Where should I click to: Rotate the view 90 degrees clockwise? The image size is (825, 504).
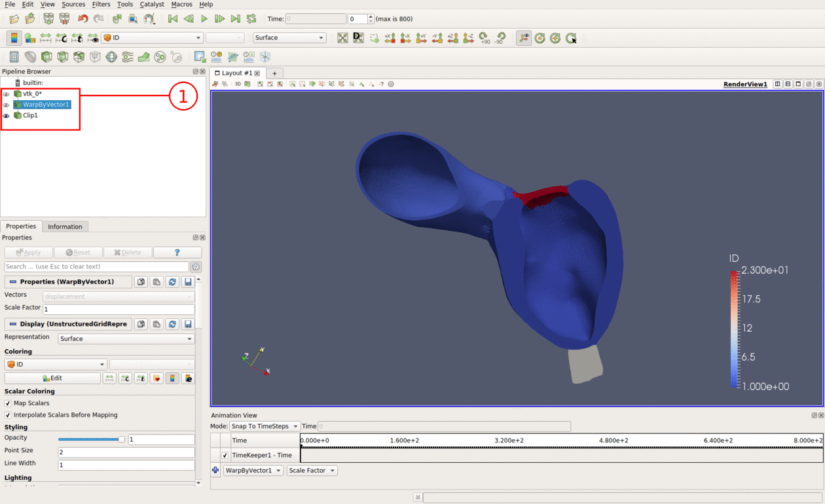point(485,38)
